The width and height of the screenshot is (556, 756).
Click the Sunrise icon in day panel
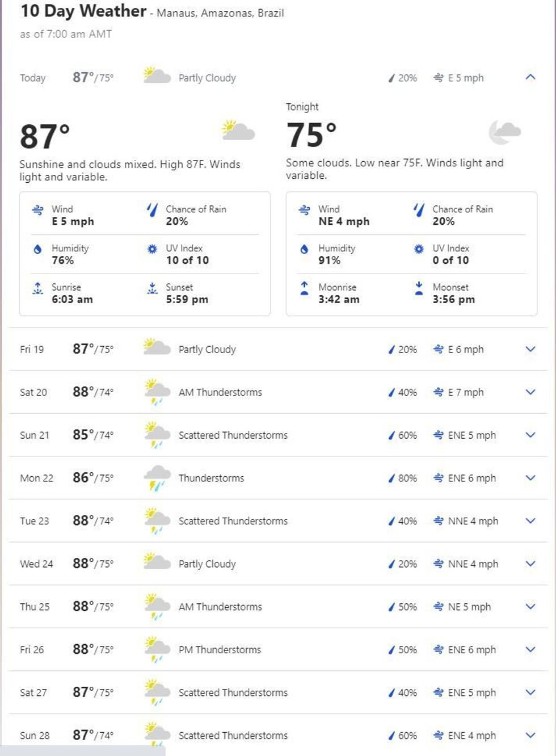pyautogui.click(x=37, y=289)
